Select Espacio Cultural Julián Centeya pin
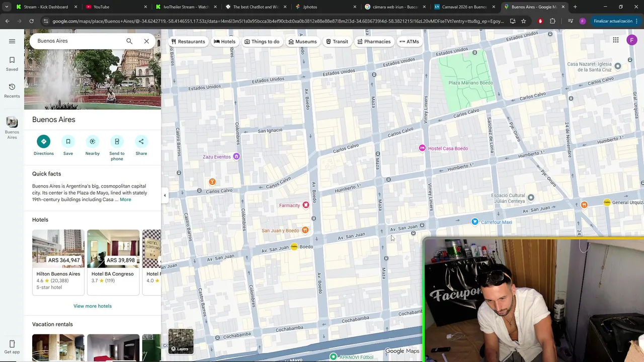Screen dimensions: 644x362 click(x=530, y=198)
